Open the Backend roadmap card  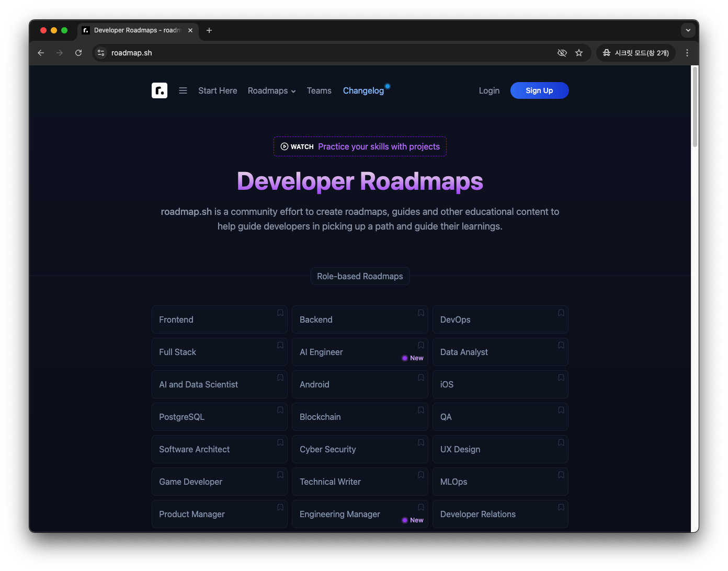tap(360, 319)
